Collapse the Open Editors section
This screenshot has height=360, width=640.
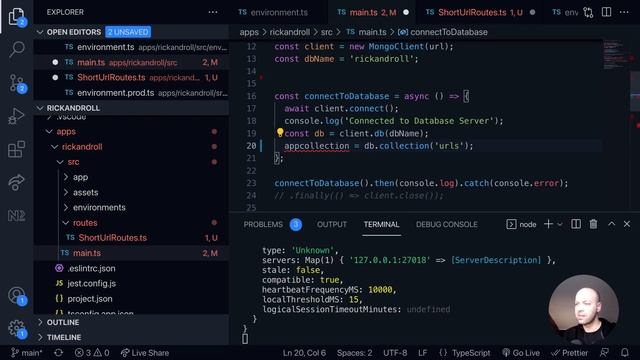(40, 32)
